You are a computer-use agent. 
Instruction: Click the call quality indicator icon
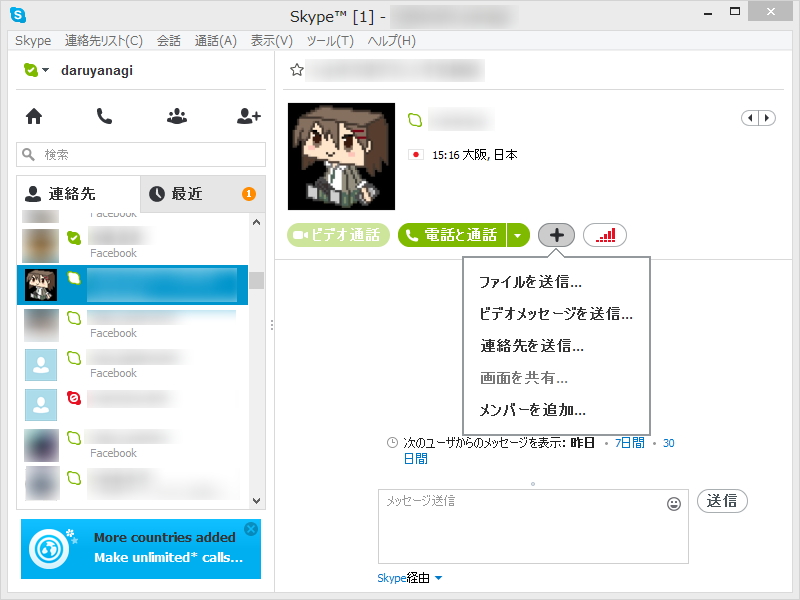[x=604, y=235]
